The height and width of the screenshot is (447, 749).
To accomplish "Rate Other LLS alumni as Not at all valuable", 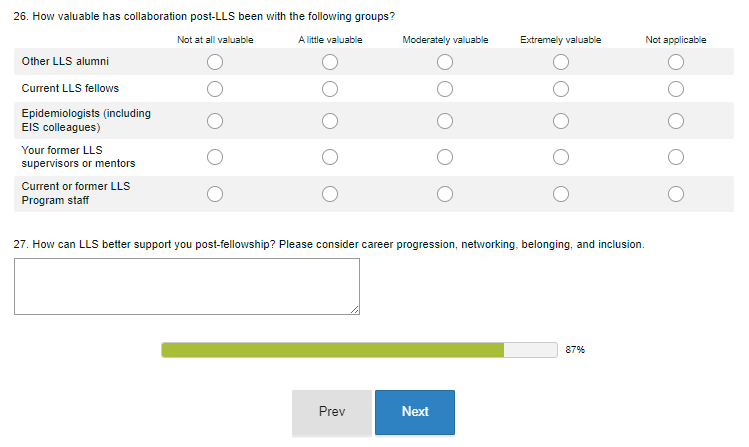I will (x=215, y=62).
